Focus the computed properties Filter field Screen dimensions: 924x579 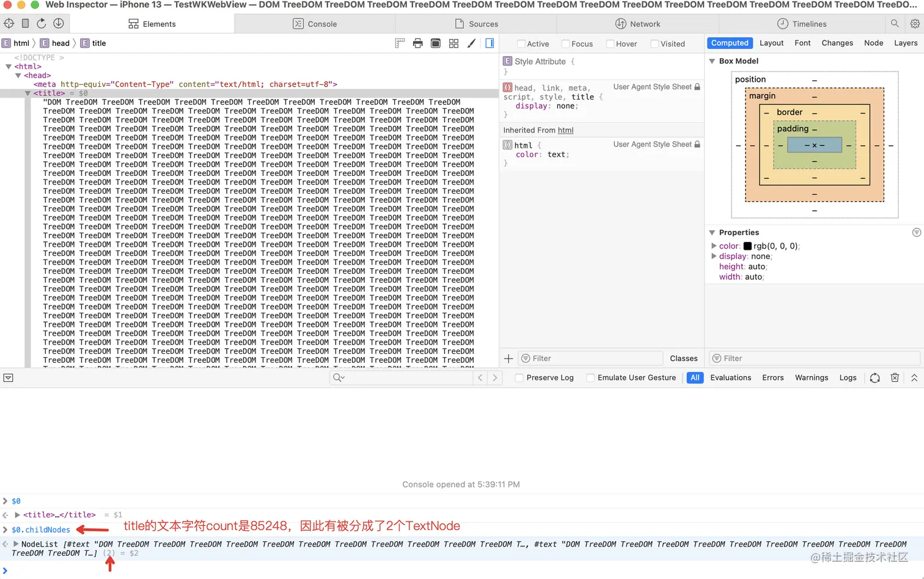point(815,359)
